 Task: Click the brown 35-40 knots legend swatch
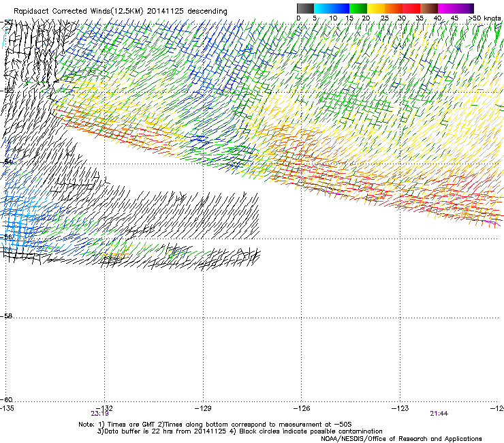[x=429, y=8]
